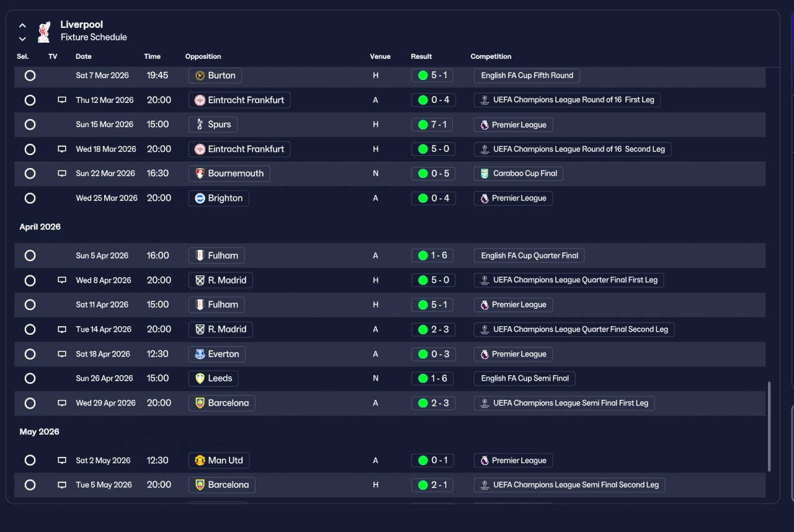
Task: Click TV icon for Barcelona 29 Apr
Action: click(x=62, y=403)
